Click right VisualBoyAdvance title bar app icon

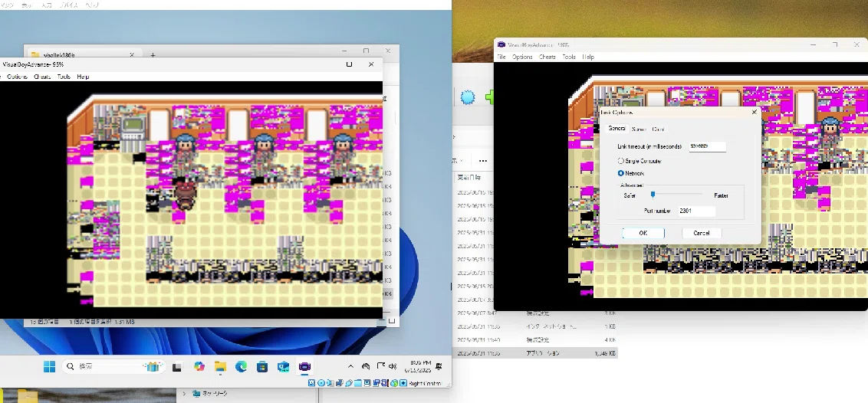pos(501,44)
